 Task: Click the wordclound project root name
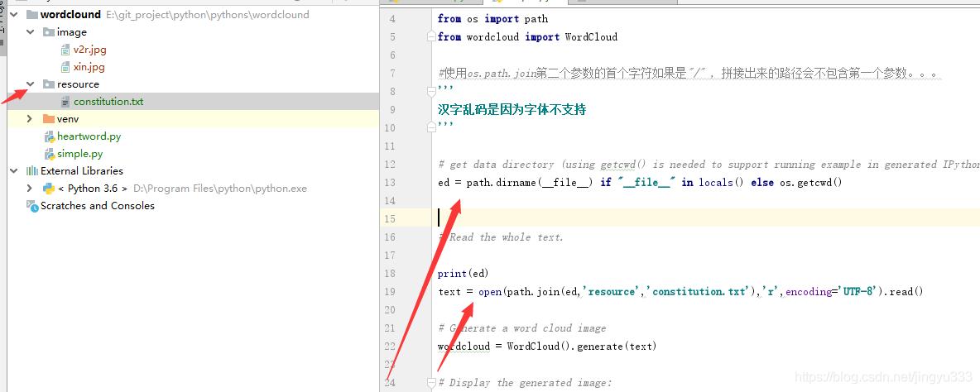click(x=70, y=14)
